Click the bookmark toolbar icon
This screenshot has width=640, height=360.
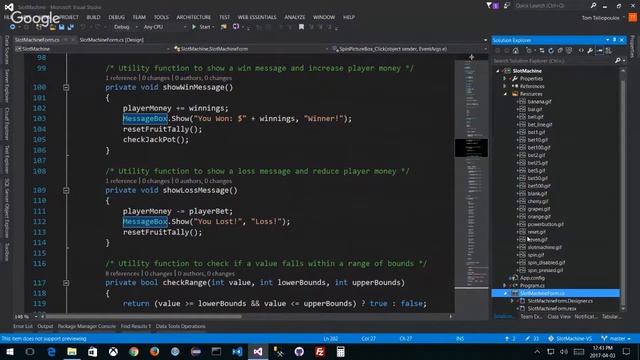click(x=301, y=27)
